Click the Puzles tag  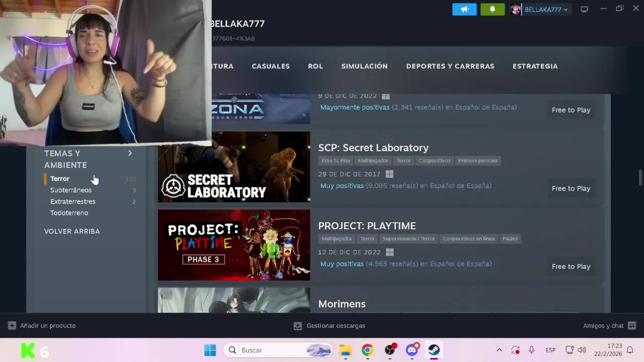click(510, 239)
